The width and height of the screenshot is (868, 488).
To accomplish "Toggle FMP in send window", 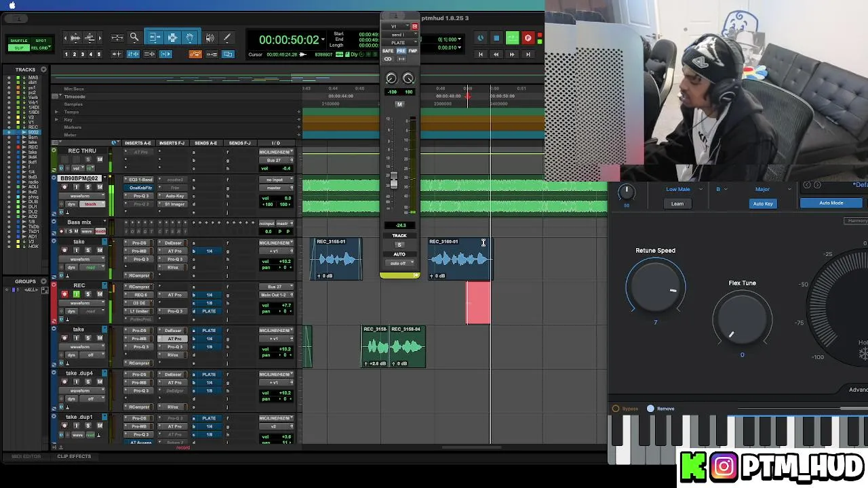I will (412, 52).
